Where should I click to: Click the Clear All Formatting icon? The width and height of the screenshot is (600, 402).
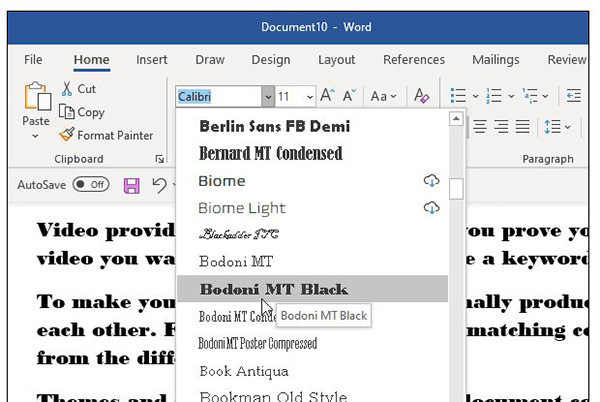[x=422, y=96]
